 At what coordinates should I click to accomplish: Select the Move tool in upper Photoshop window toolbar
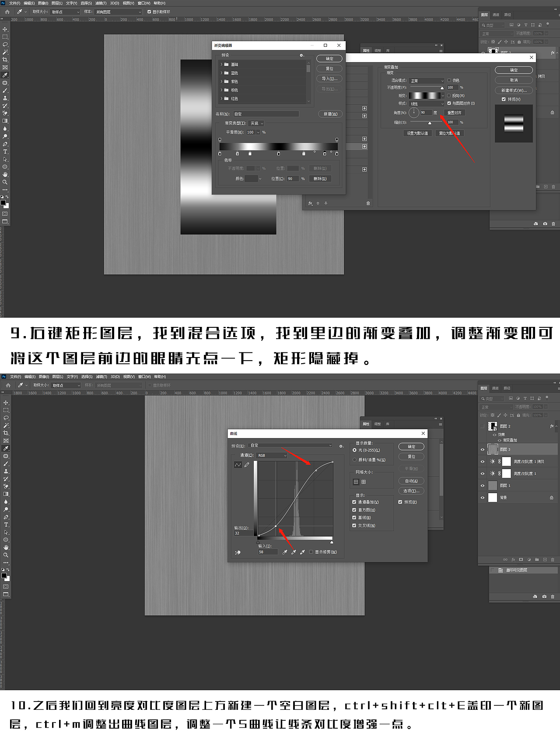point(5,29)
